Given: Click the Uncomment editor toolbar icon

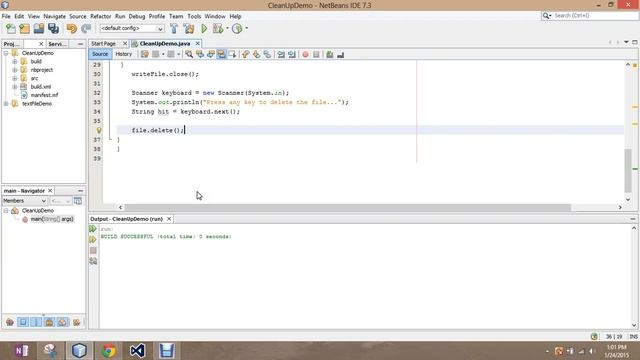Looking at the screenshot, I should 340,54.
